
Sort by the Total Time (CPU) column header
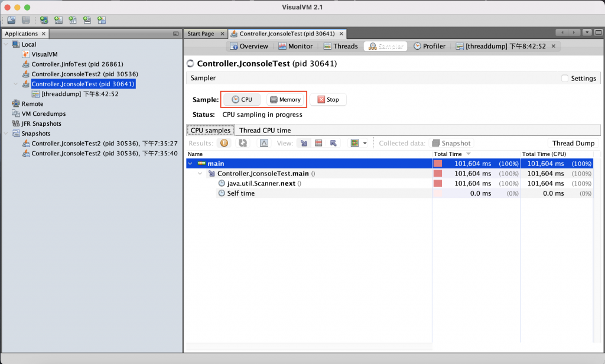tap(557, 154)
